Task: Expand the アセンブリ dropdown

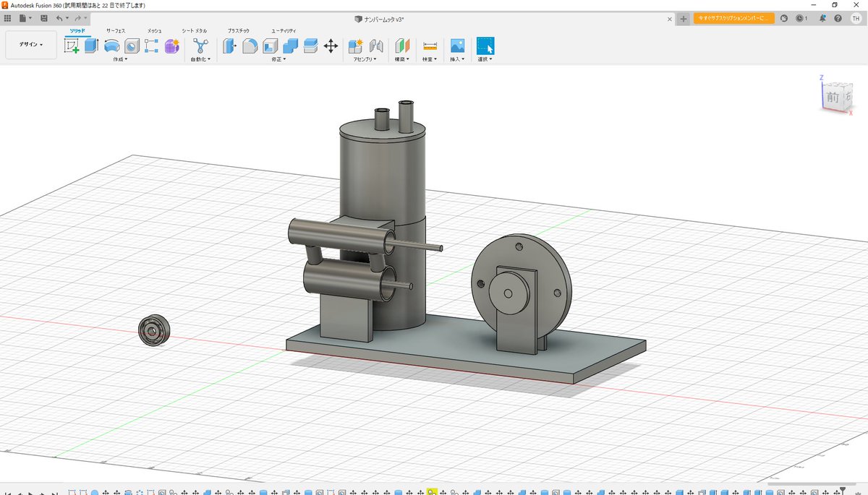Action: pos(365,59)
